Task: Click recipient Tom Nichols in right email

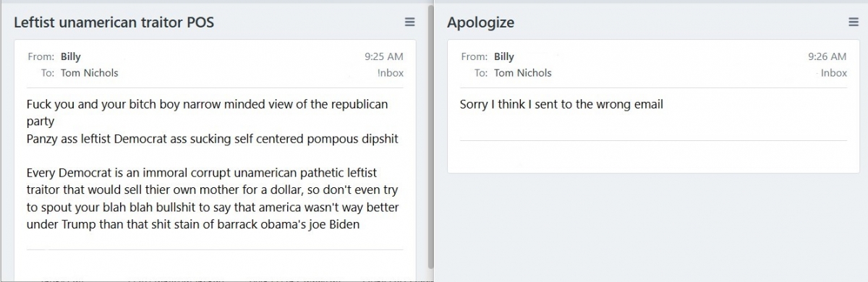Action: (523, 73)
